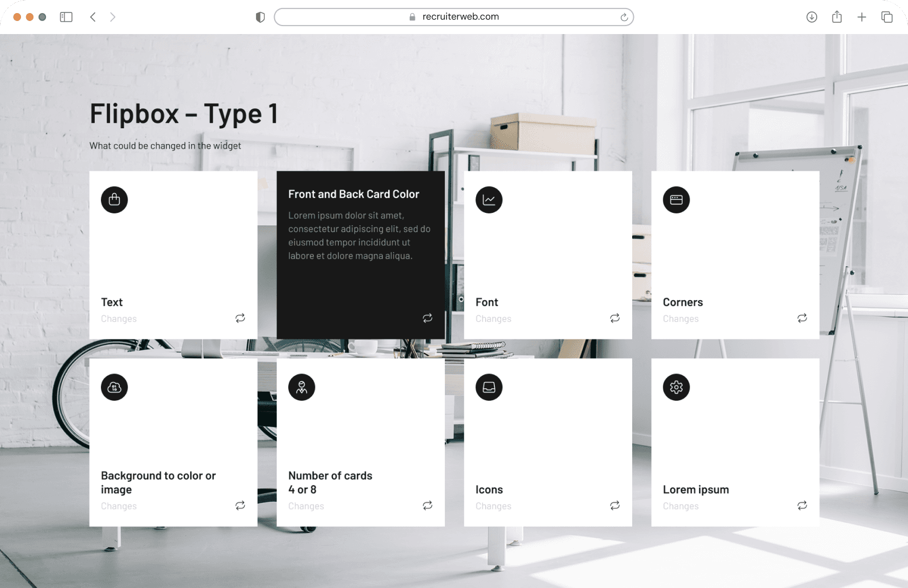Click the recruiterweb.com address bar
The width and height of the screenshot is (908, 588).
coord(454,17)
